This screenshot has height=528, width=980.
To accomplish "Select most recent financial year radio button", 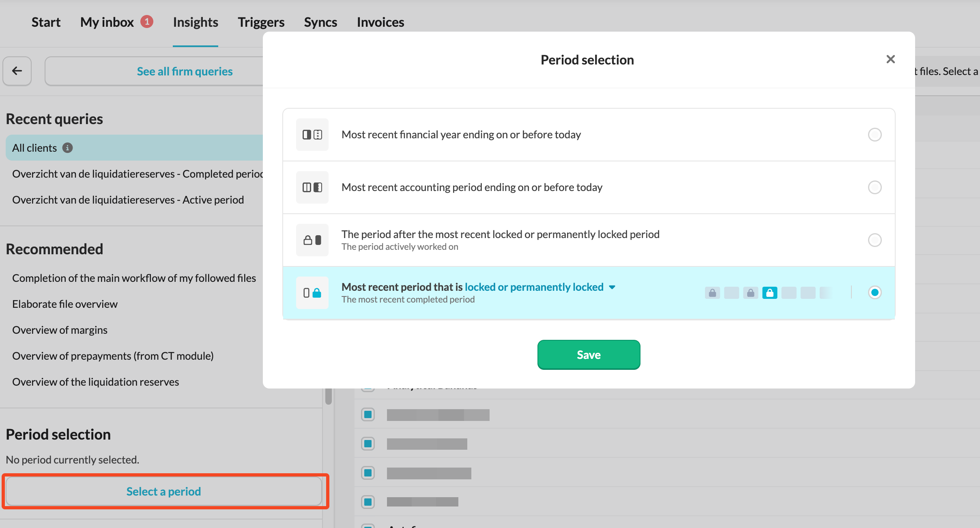I will point(875,135).
